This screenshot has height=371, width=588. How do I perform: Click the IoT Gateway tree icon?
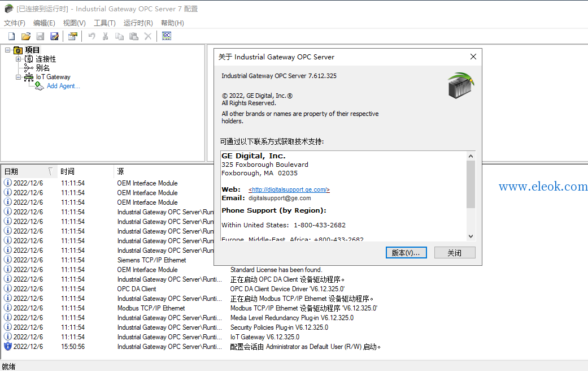pos(29,77)
